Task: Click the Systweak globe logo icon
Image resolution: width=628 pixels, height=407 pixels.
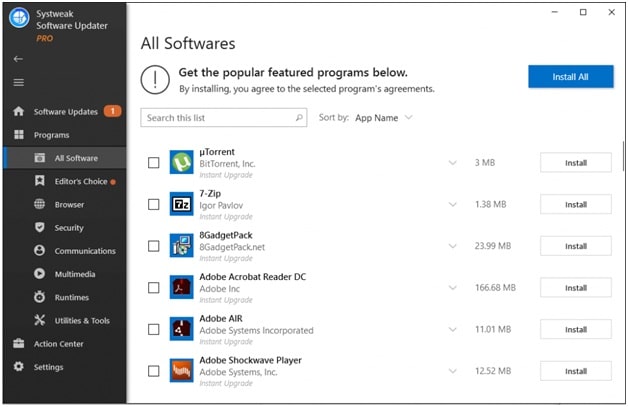Action: (19, 18)
